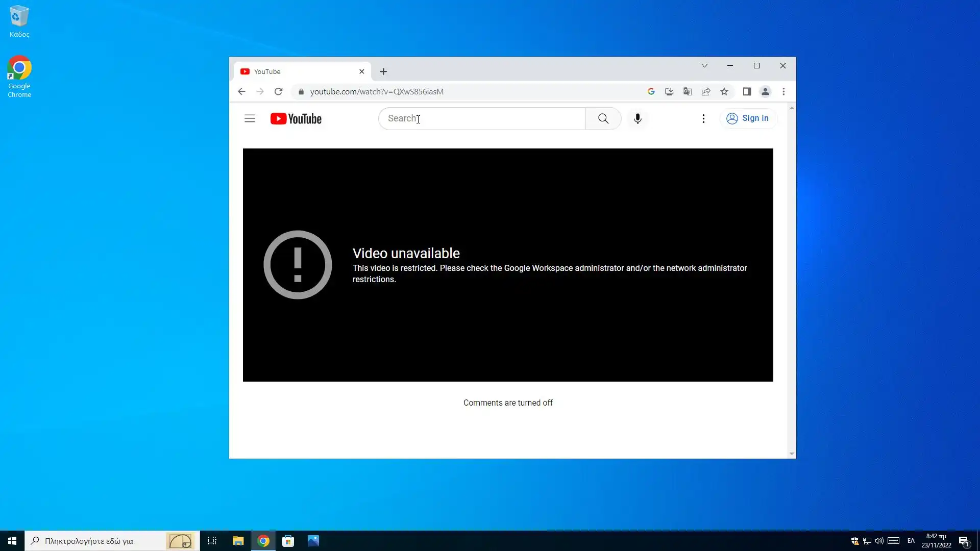
Task: Toggle the Chrome side panel
Action: coord(747,92)
